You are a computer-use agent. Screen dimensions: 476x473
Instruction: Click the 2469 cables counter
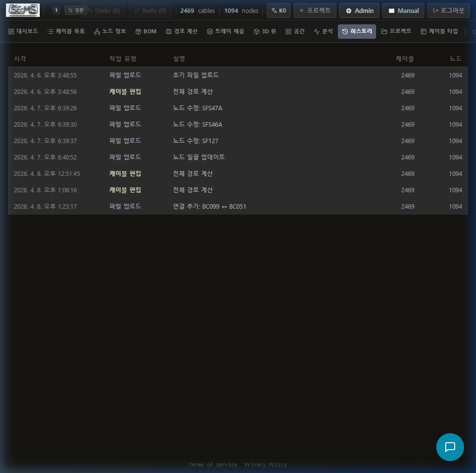click(x=197, y=10)
